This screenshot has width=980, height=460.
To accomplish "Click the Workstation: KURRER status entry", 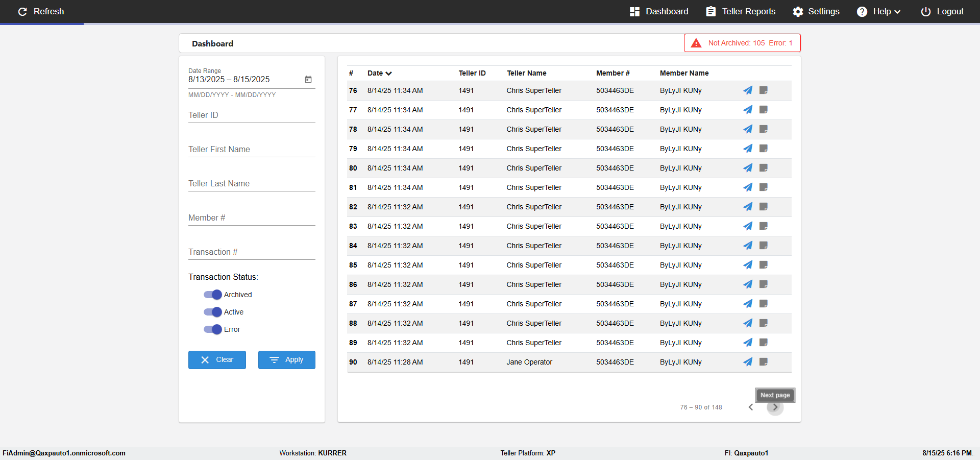I will point(313,453).
